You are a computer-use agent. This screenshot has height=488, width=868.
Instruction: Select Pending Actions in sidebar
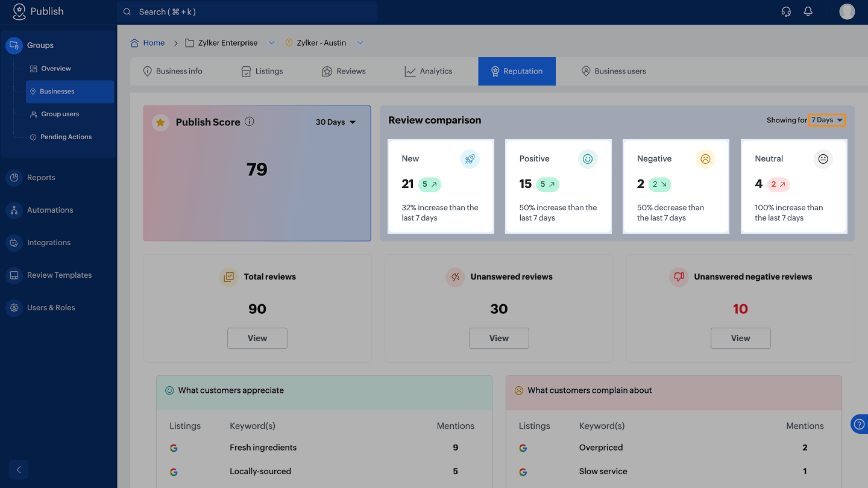click(66, 137)
